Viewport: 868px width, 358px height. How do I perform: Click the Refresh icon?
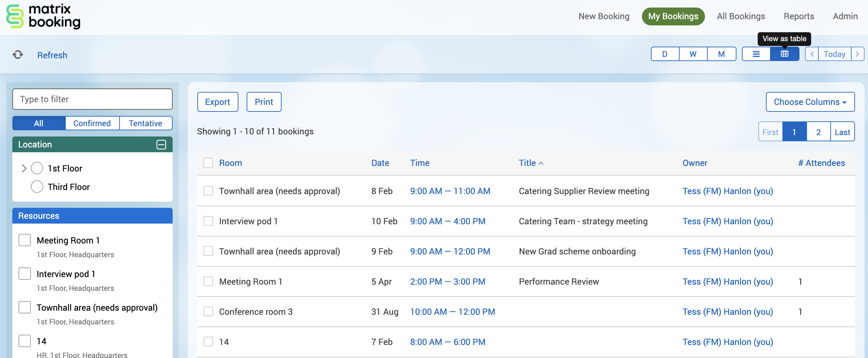point(17,55)
